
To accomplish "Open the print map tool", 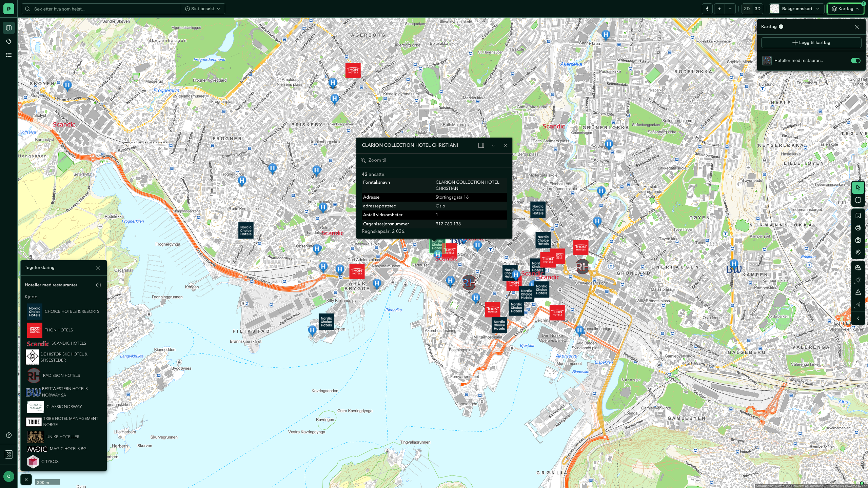I will point(858,228).
